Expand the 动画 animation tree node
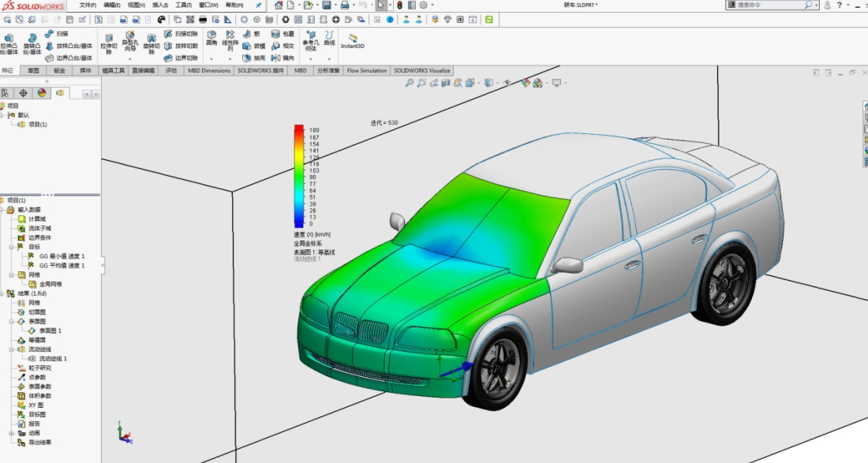This screenshot has width=868, height=463. [x=11, y=433]
